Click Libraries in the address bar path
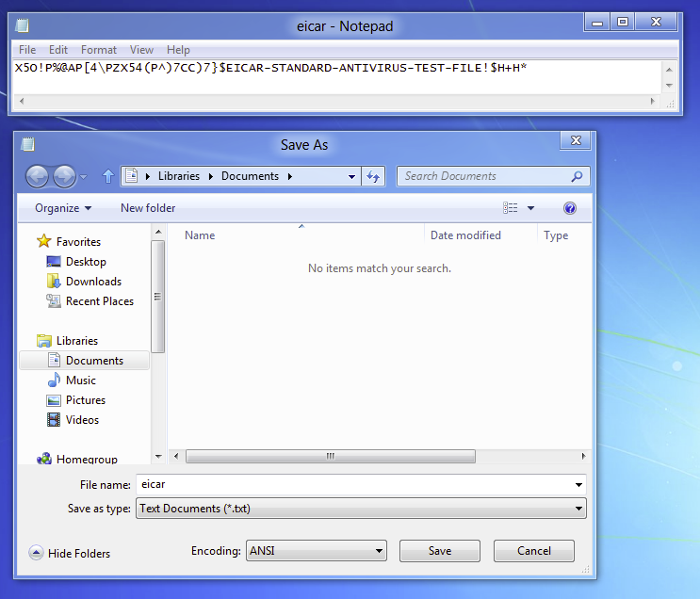The width and height of the screenshot is (700, 599). point(179,176)
